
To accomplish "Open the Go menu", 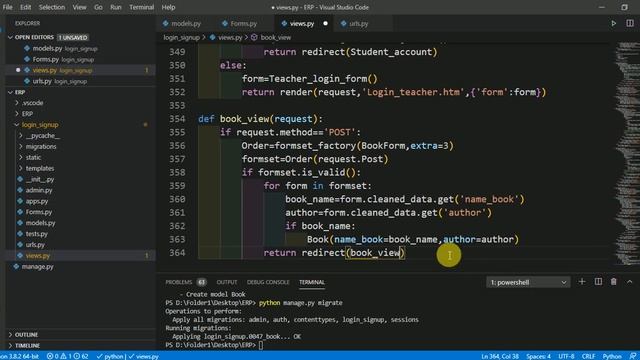I will (x=98, y=7).
